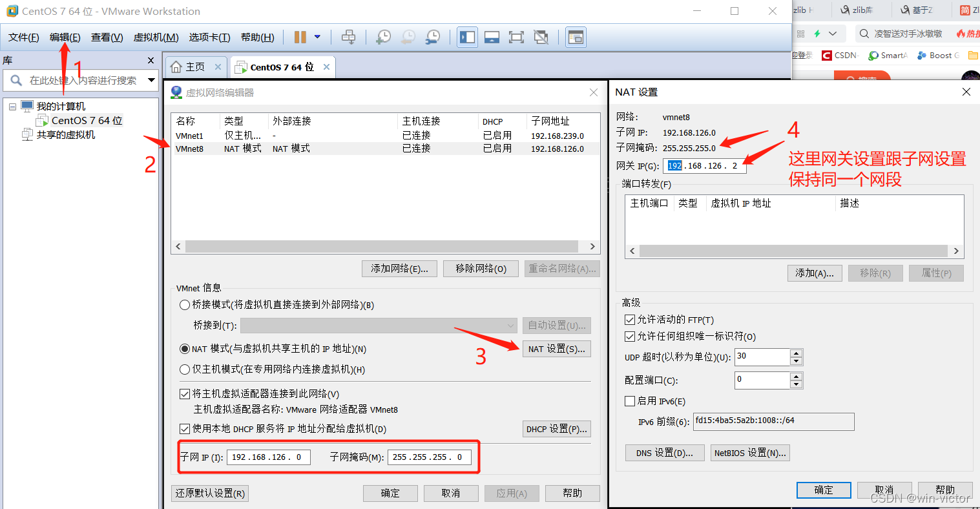Click DHCP 设置(P)... button
This screenshot has width=980, height=509.
click(556, 429)
